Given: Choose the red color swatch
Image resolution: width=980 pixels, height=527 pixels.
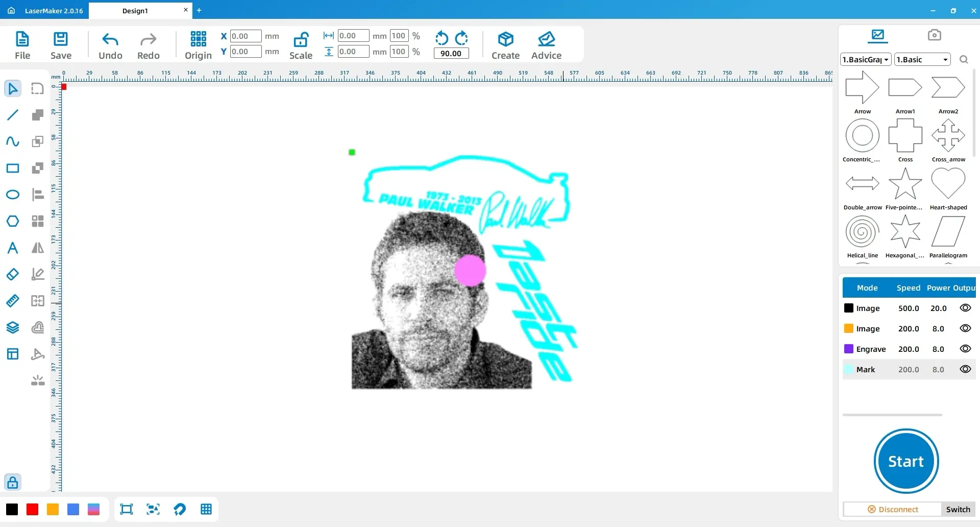Looking at the screenshot, I should click(32, 509).
